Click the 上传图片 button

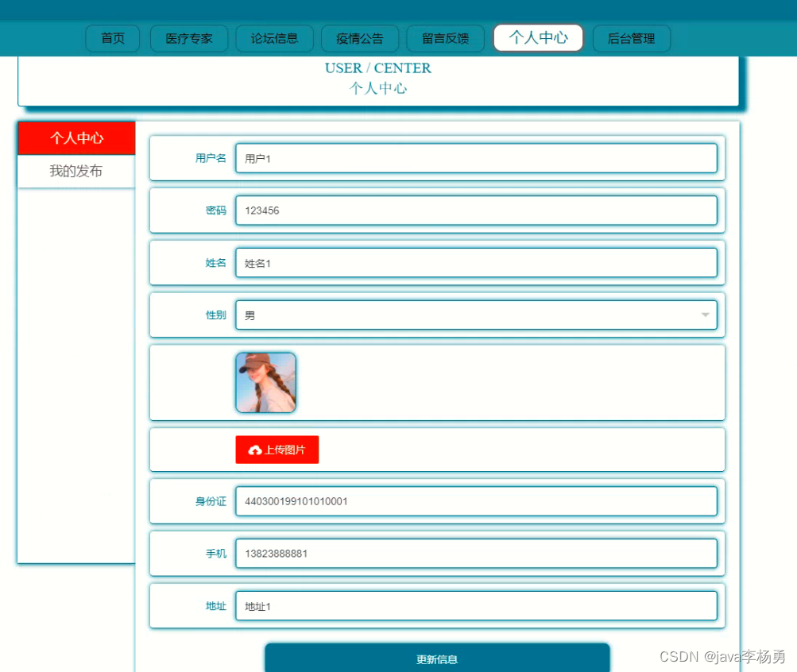[277, 450]
